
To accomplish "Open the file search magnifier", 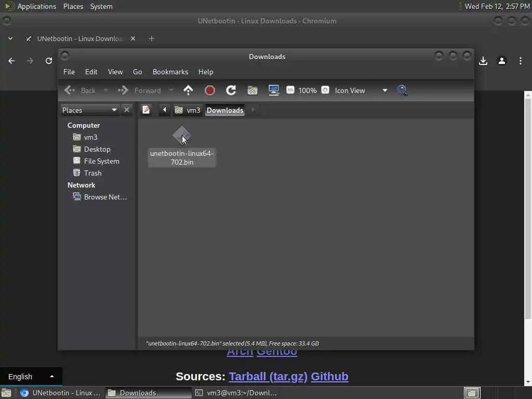I will [403, 90].
